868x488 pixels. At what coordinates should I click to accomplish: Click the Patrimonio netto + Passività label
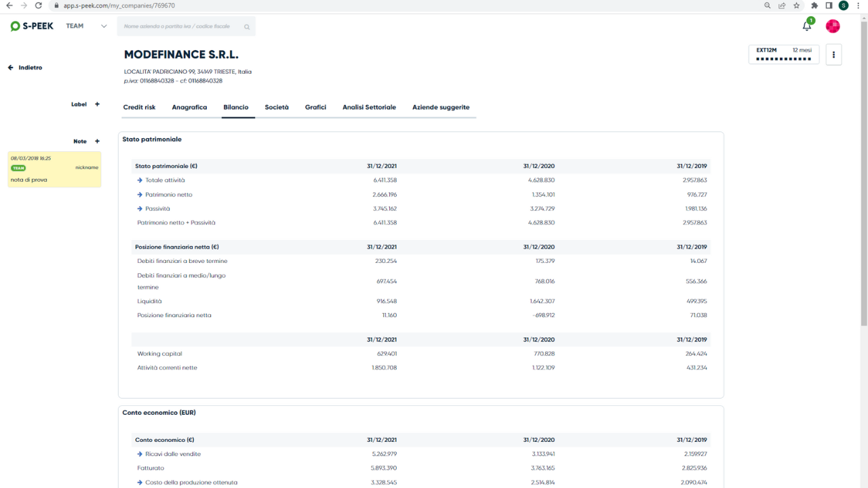176,223
